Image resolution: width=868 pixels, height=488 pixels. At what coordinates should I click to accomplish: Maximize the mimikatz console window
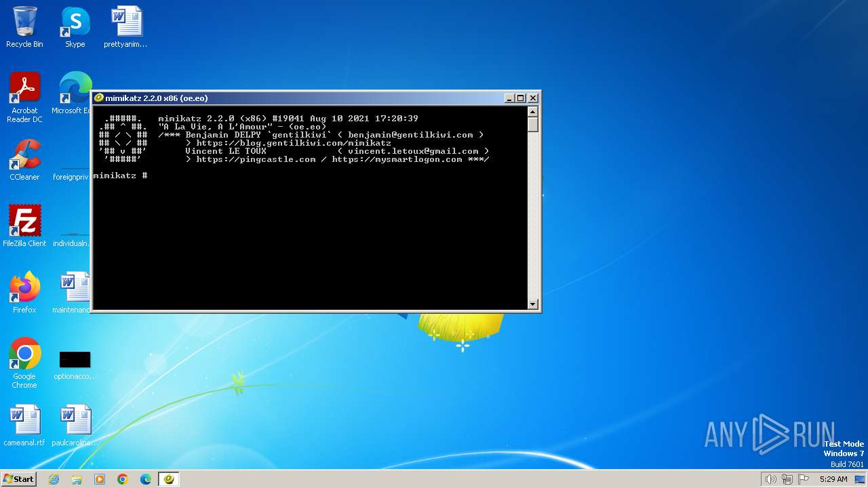(x=521, y=98)
